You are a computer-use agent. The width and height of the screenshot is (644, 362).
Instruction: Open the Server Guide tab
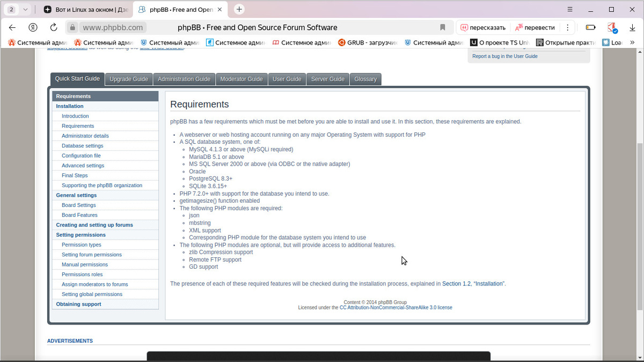point(328,79)
